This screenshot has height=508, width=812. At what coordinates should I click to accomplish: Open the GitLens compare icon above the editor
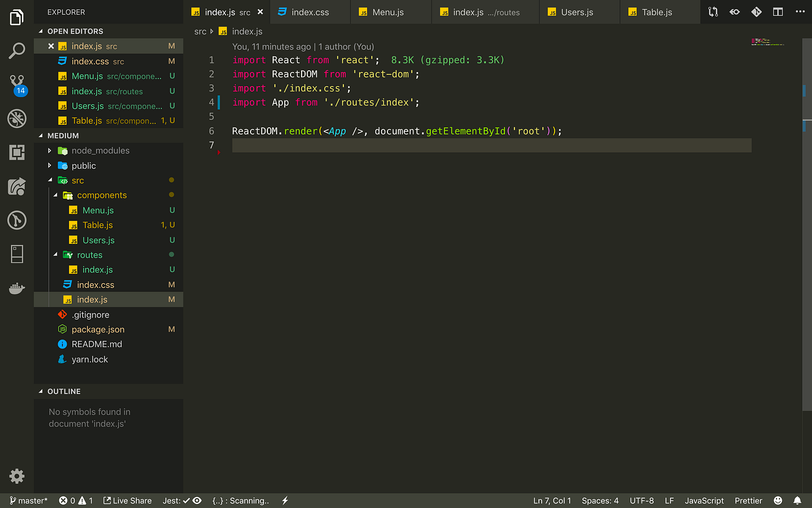coord(712,11)
